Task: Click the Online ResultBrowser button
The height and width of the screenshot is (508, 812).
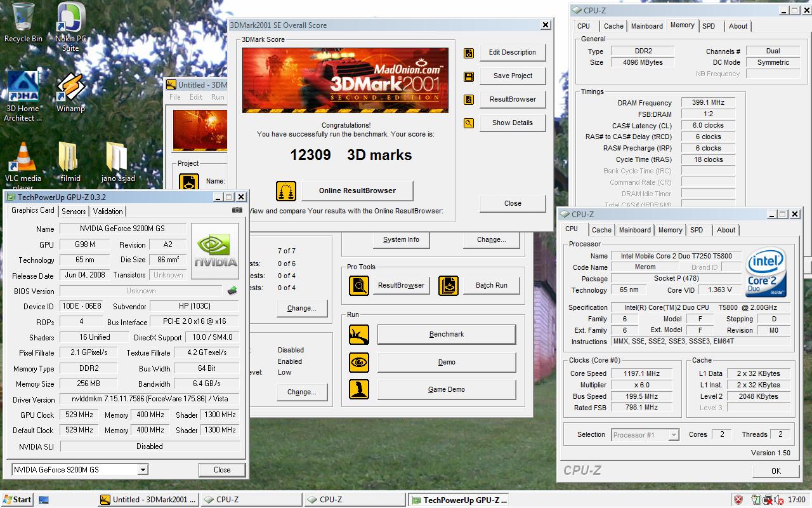Action: (357, 190)
